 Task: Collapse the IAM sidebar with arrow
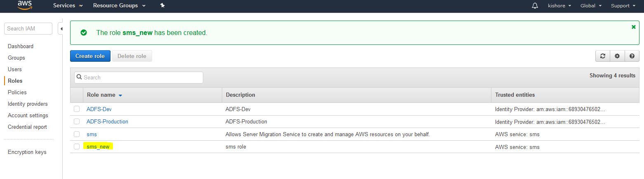[61, 29]
